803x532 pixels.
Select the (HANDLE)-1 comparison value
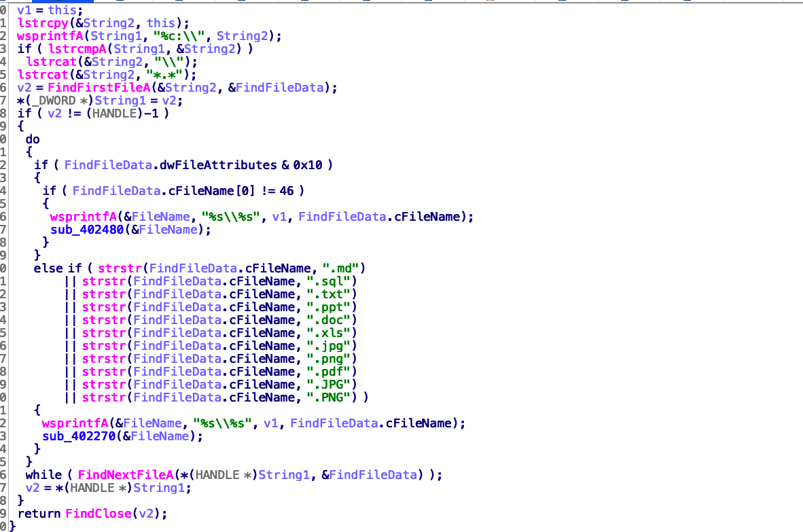tap(122, 113)
